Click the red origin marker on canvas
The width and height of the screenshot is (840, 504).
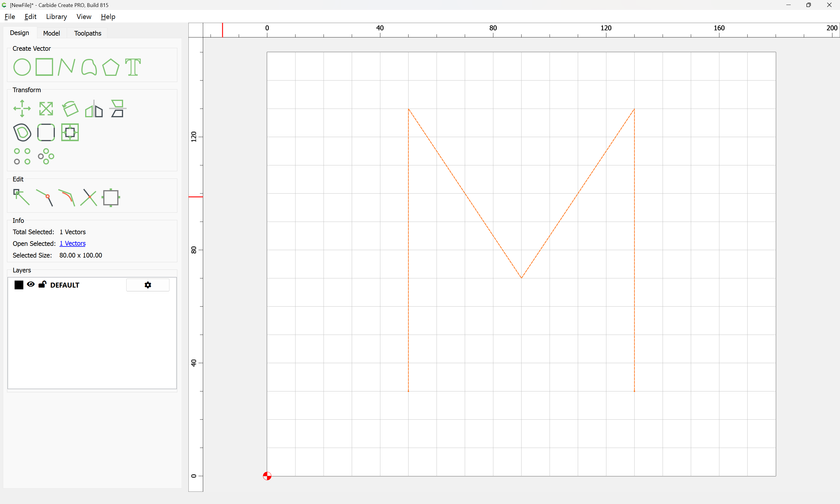[x=267, y=476]
